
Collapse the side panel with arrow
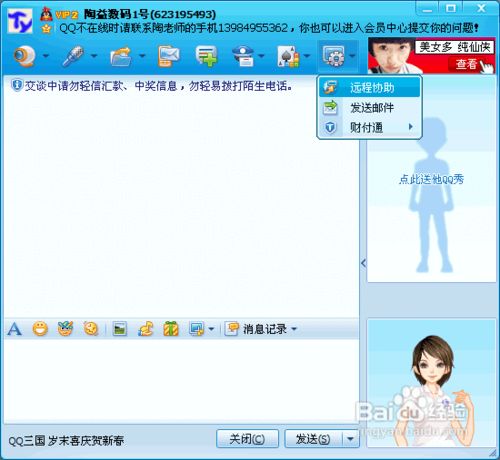363,263
